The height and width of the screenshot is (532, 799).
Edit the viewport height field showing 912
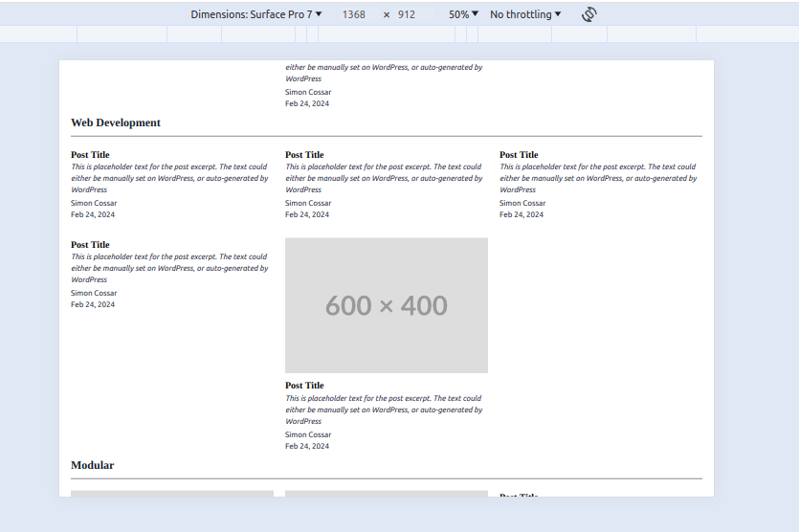[407, 14]
